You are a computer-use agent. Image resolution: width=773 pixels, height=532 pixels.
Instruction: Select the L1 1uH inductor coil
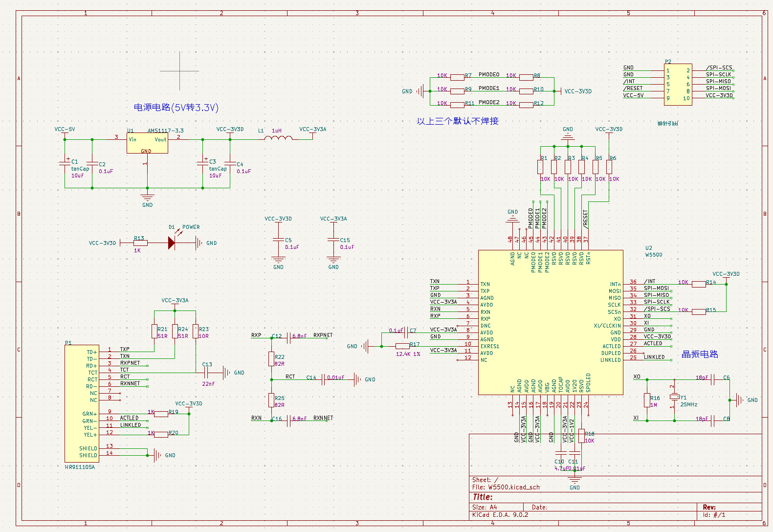coord(278,138)
